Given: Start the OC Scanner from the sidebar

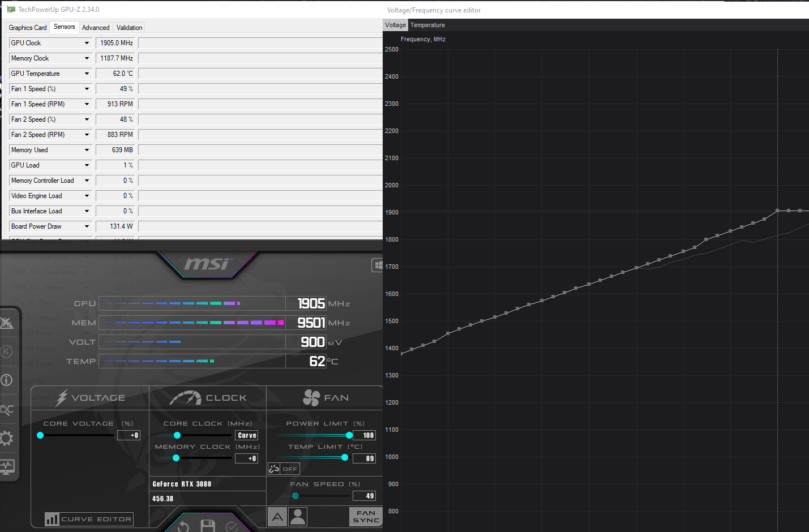Looking at the screenshot, I should coord(6,410).
